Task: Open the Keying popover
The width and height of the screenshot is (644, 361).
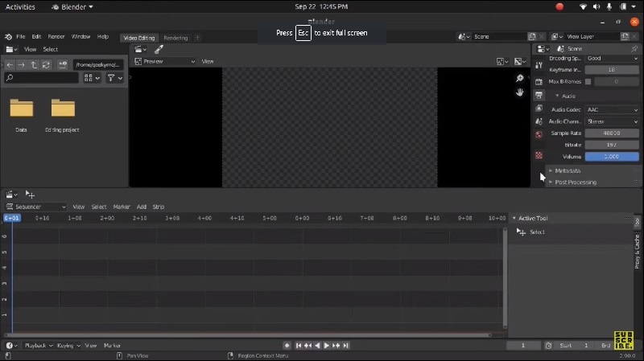Action: point(68,346)
